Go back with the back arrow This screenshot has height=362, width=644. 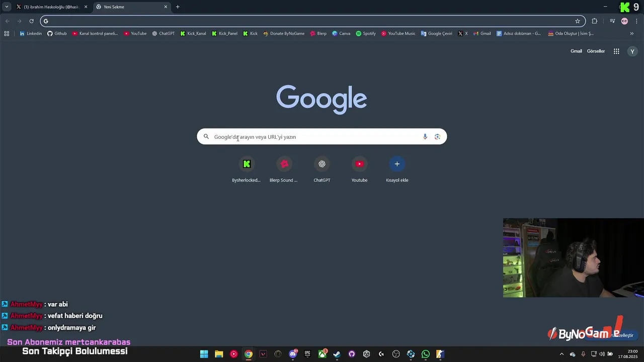point(7,21)
